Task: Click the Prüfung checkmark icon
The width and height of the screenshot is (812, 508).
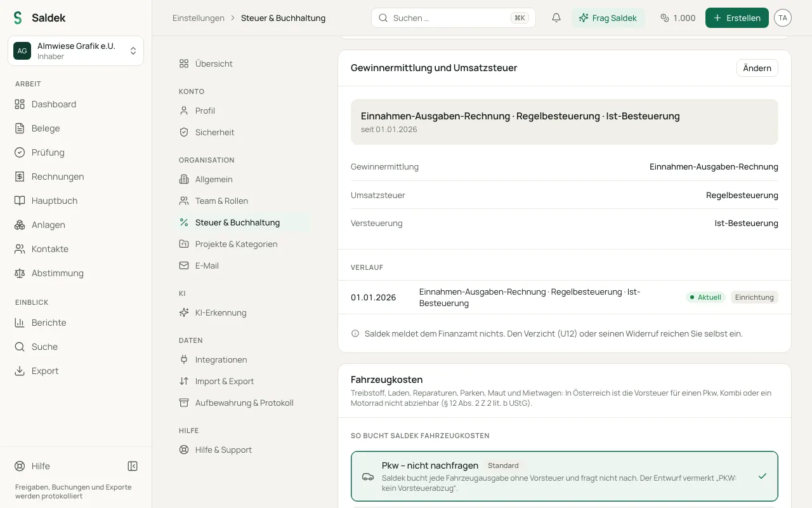Action: pos(20,152)
